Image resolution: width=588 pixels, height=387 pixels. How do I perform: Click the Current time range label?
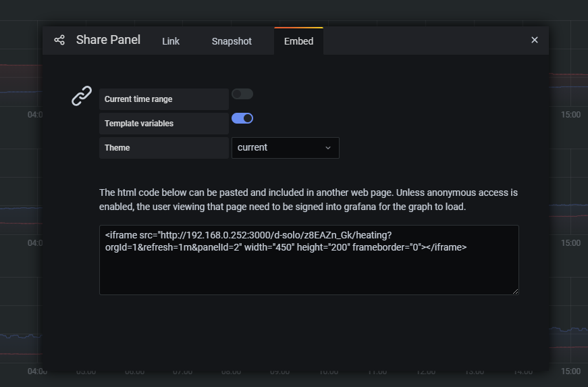coord(138,99)
